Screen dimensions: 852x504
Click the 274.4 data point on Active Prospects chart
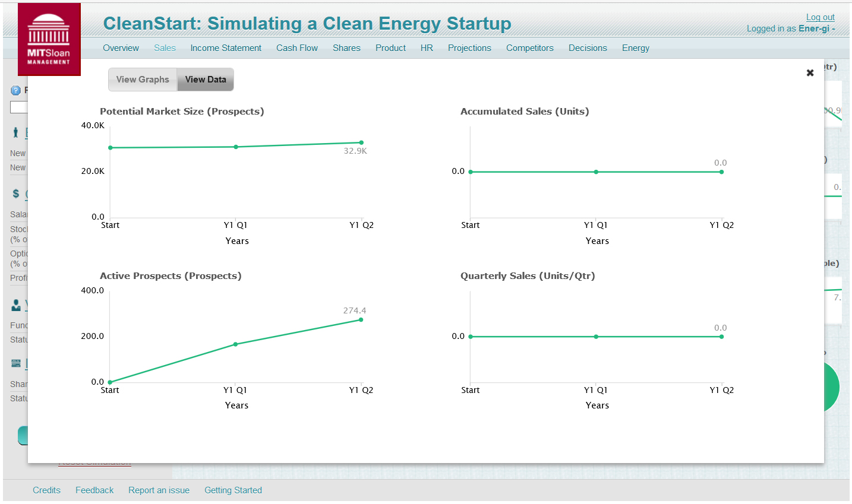click(x=361, y=320)
